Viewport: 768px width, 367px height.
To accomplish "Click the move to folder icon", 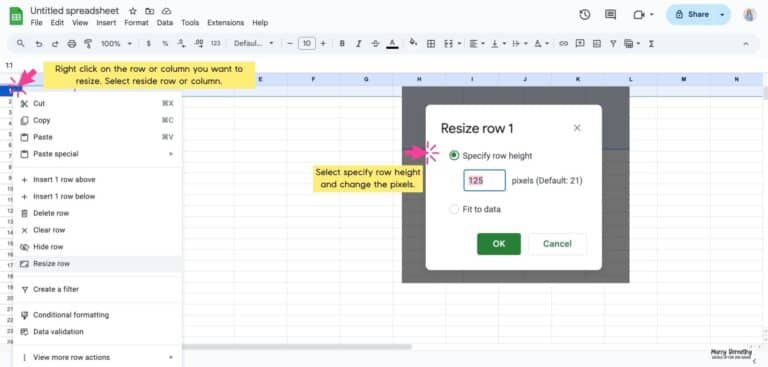I will pos(149,11).
